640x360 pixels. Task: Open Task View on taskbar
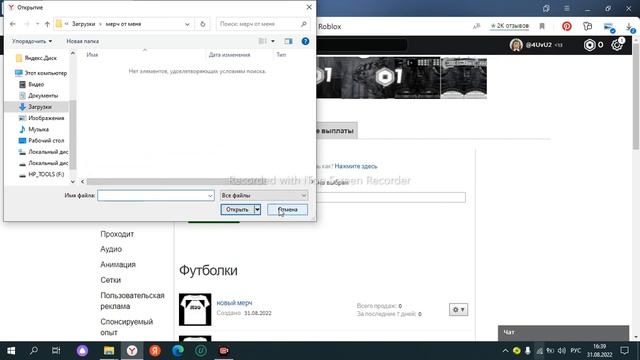point(56,351)
